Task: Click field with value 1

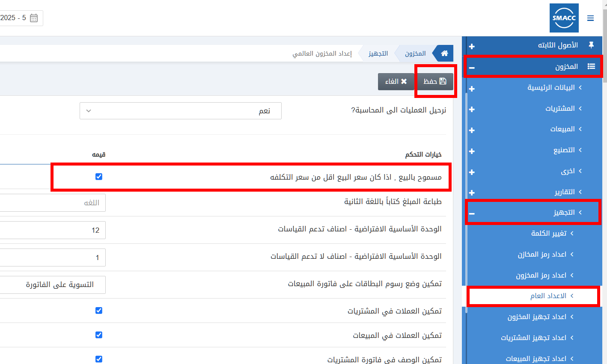Action: 53,257
